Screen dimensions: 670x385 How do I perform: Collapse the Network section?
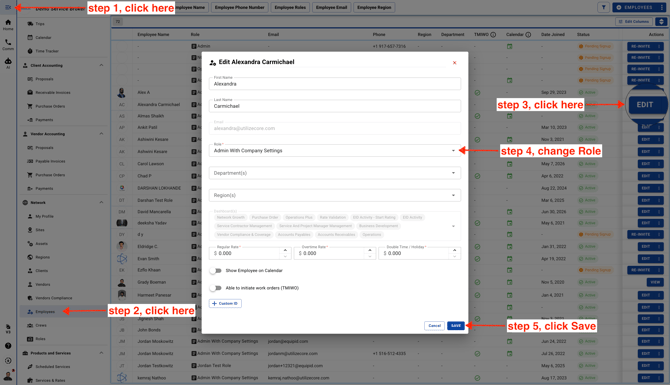tap(101, 203)
